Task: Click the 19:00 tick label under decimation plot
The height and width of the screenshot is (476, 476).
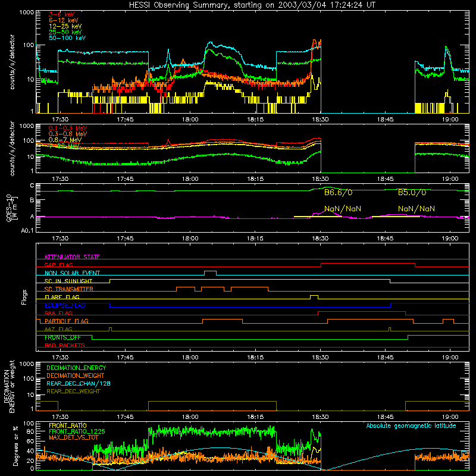Action: tap(450, 417)
